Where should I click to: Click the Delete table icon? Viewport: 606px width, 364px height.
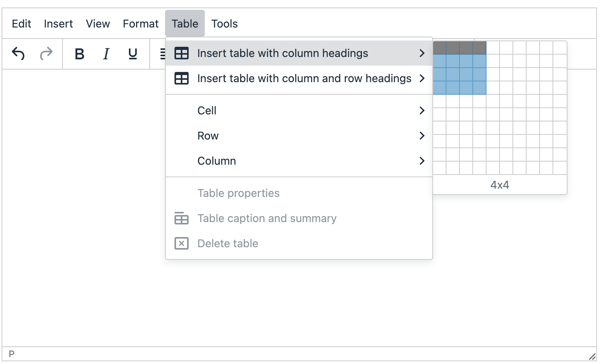click(181, 243)
